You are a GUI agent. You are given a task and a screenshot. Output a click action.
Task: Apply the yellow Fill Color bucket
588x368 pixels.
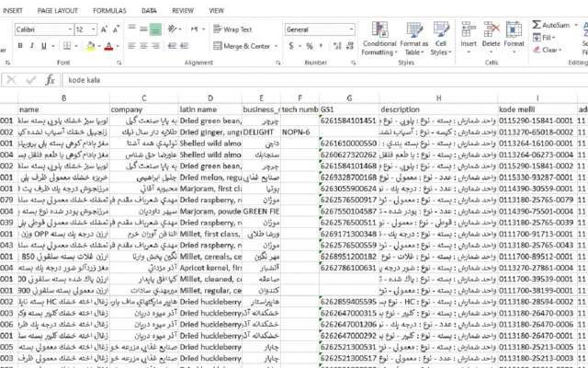pos(90,46)
